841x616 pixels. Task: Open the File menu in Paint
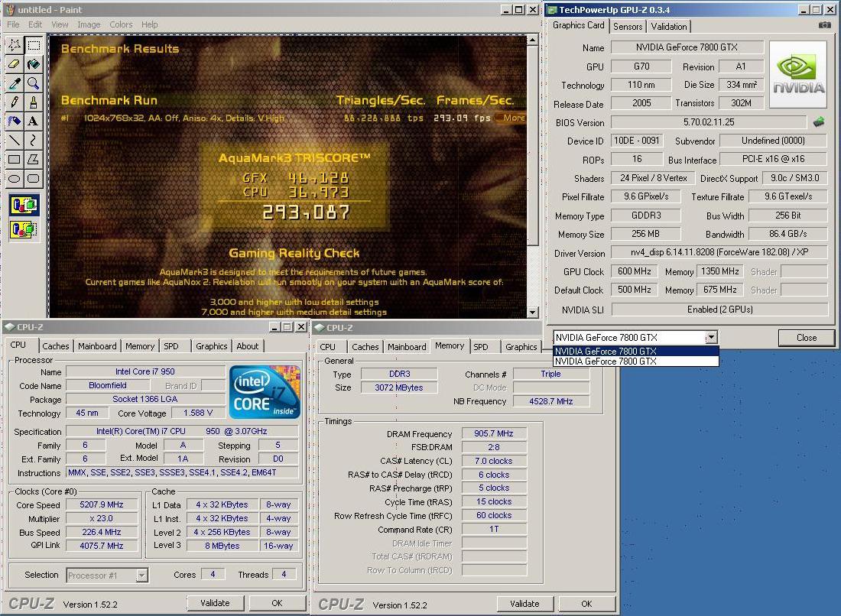[13, 24]
